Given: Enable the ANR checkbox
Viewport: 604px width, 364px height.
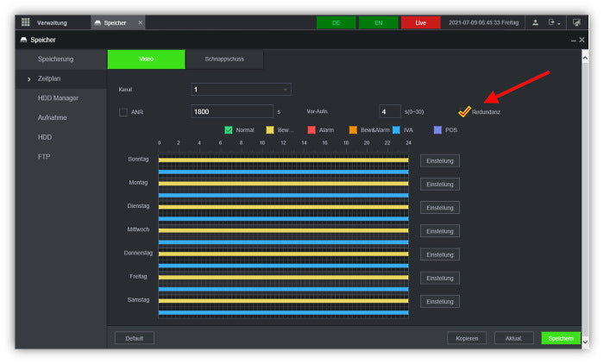Looking at the screenshot, I should click(123, 112).
